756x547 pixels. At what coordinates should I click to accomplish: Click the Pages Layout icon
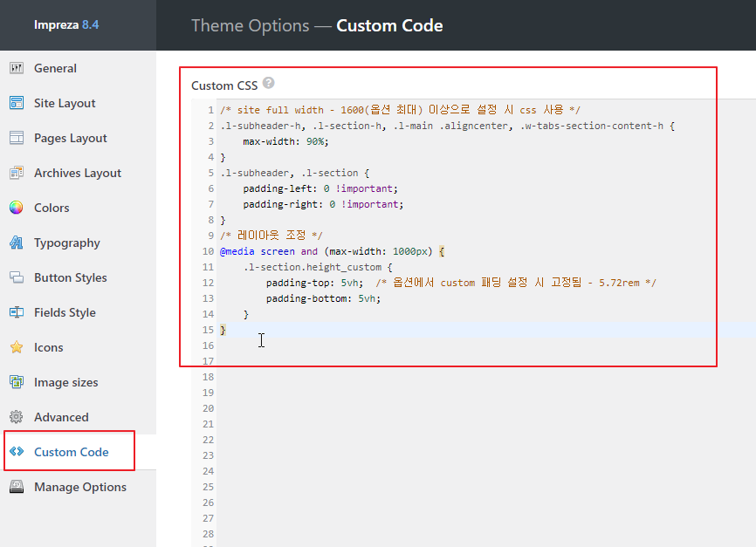17,138
